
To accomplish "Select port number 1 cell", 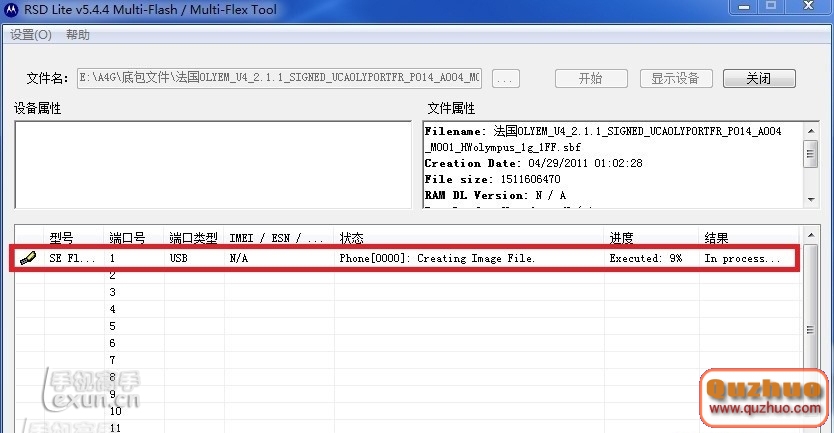I will click(112, 259).
